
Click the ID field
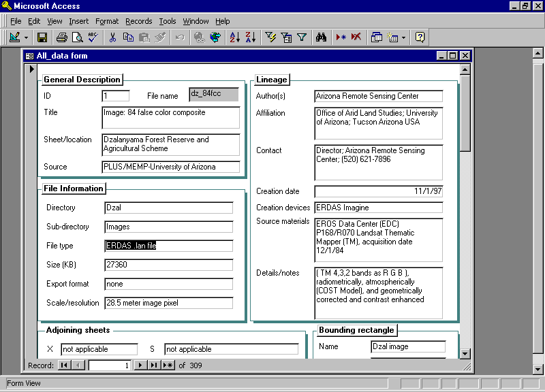[x=115, y=96]
